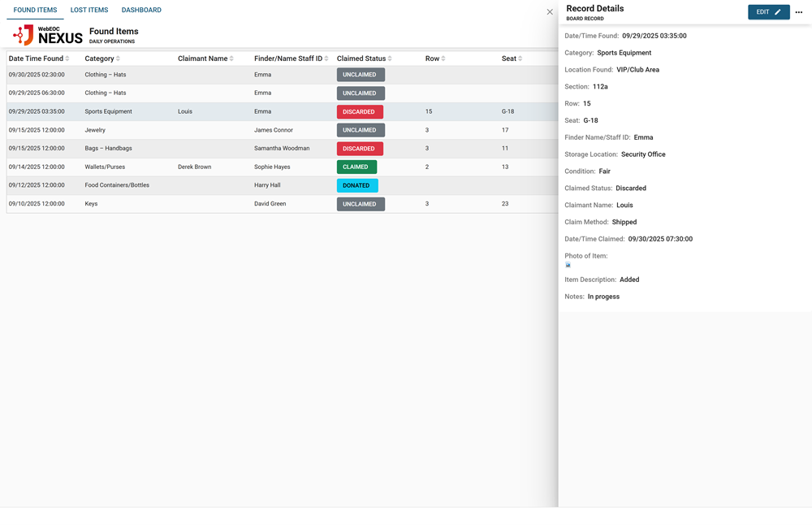Sort by Claimed Status column
812x525 pixels.
[391, 59]
